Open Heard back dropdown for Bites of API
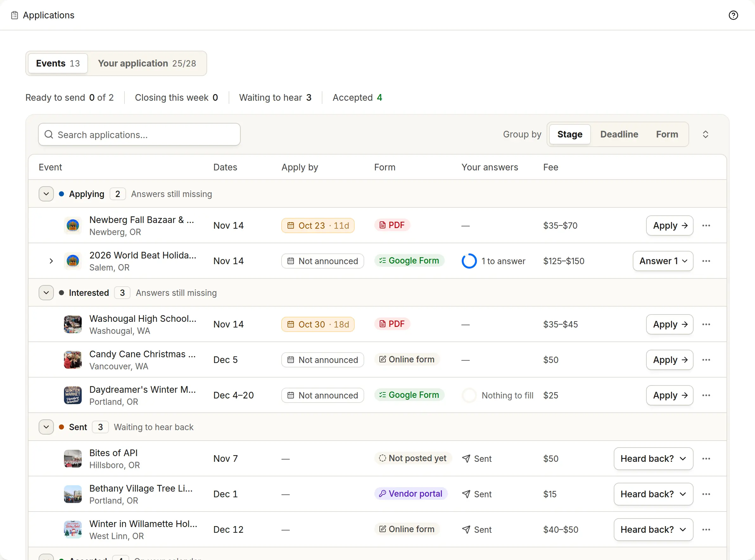Screen dimensions: 755x560 [653, 459]
